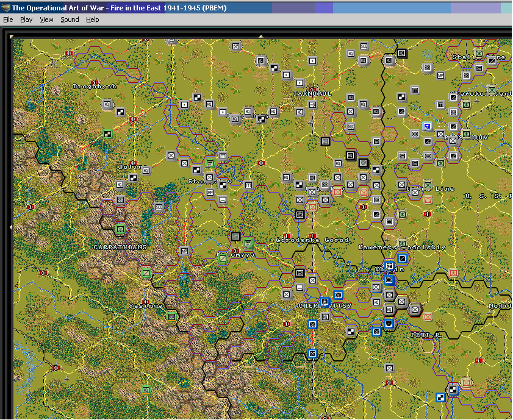Select lone gray infantry unit south of Prut R.
Viewport: 513px width, 420px height.
click(x=389, y=368)
